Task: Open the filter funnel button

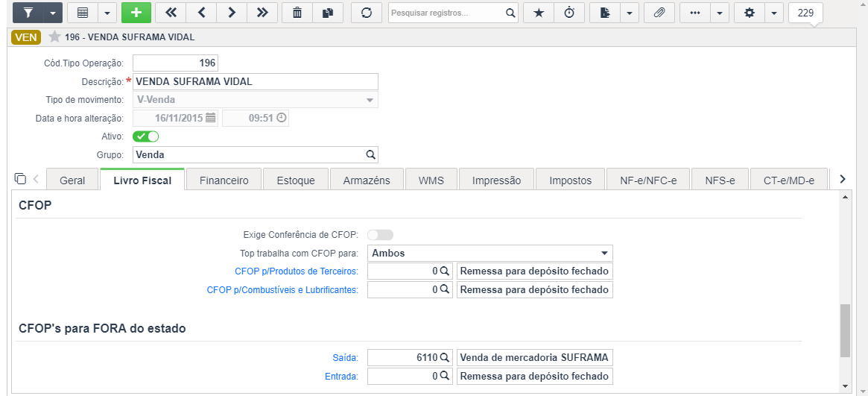Action: pos(28,13)
